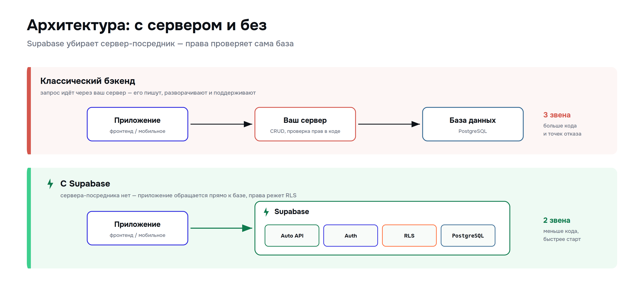Click the title Архитектура: с сервером и без

coord(147,25)
